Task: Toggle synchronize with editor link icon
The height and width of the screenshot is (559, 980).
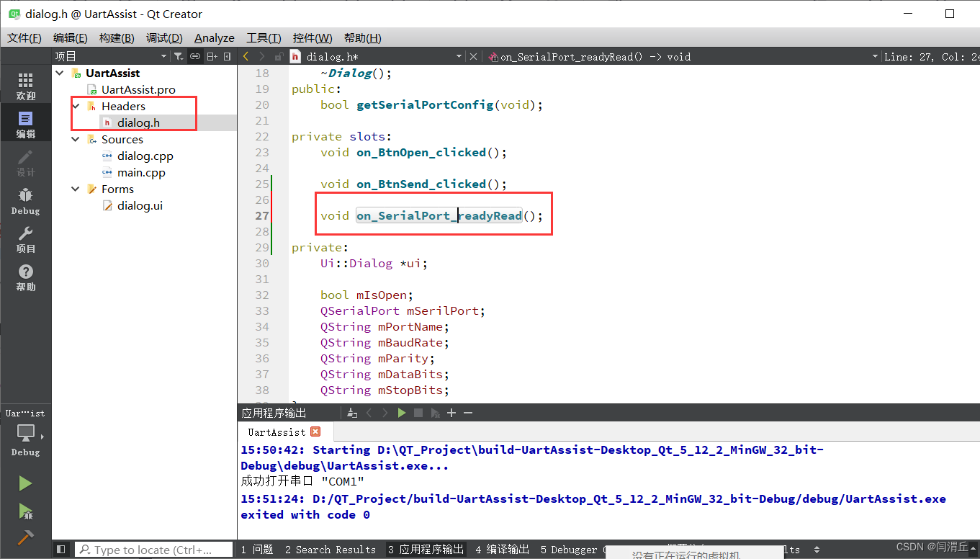Action: [195, 56]
